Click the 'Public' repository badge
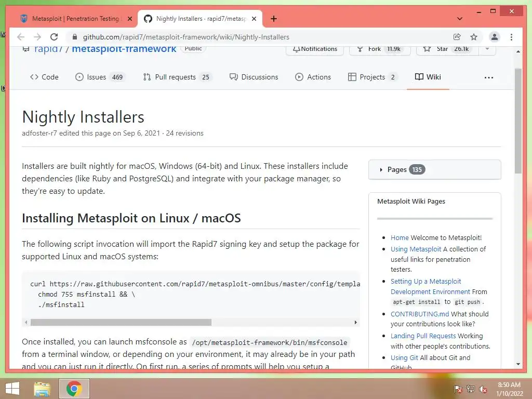Image resolution: width=532 pixels, height=399 pixels. tap(193, 48)
